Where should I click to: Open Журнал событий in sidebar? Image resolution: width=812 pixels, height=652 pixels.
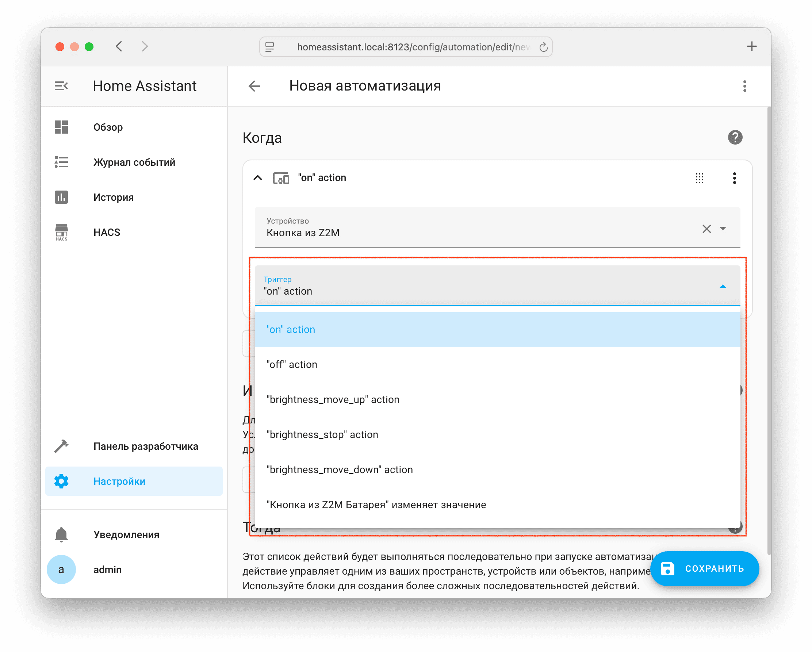134,162
